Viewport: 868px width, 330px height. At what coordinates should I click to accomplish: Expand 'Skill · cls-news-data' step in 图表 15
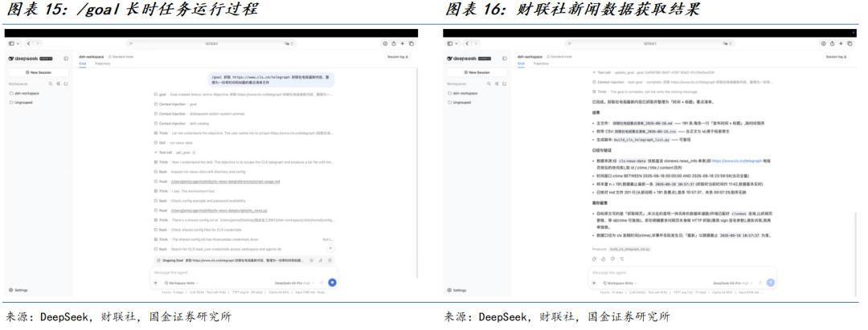(173, 143)
